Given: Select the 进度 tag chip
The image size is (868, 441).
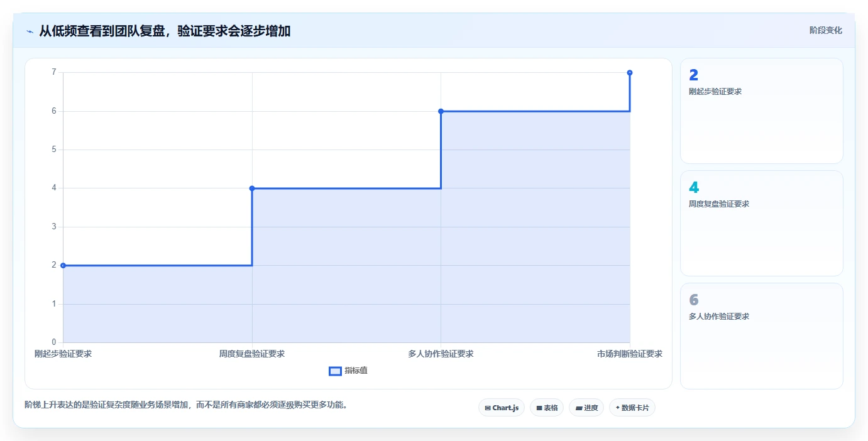Looking at the screenshot, I should (x=586, y=408).
